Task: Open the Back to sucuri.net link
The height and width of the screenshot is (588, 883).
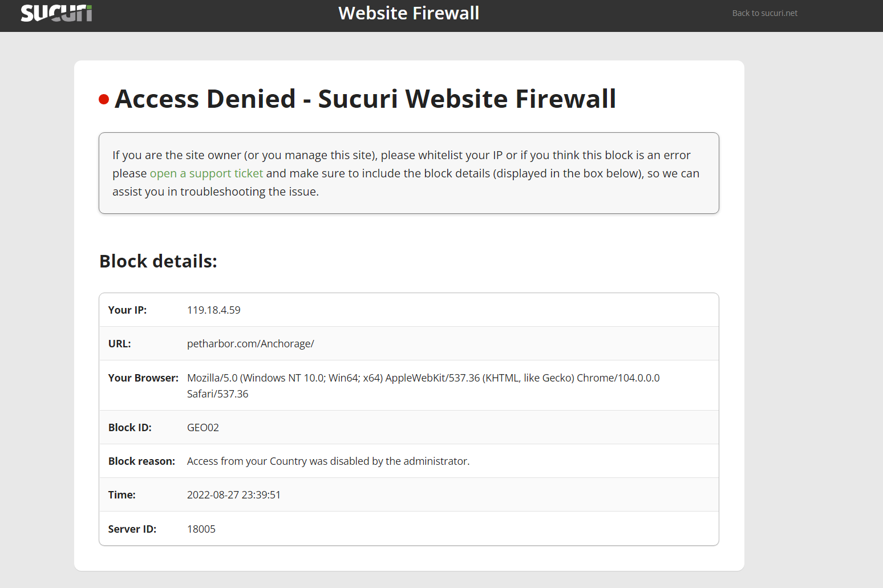Action: 764,13
